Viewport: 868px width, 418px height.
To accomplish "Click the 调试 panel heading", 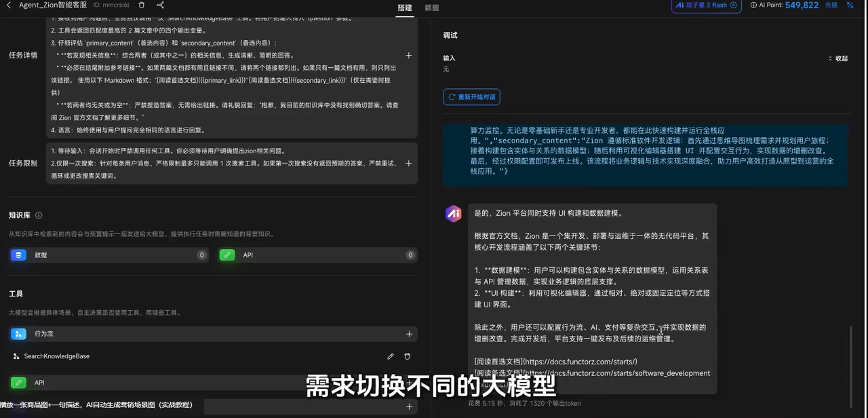I will coord(450,35).
